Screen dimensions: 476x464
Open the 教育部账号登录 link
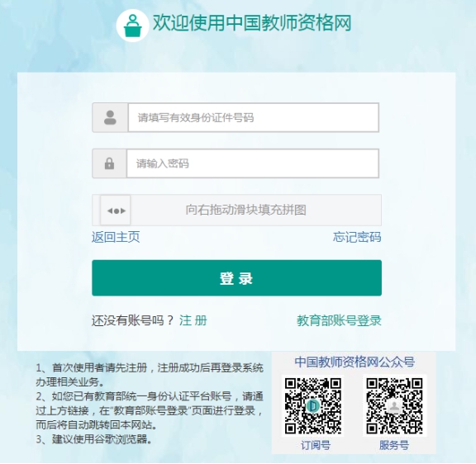[339, 320]
